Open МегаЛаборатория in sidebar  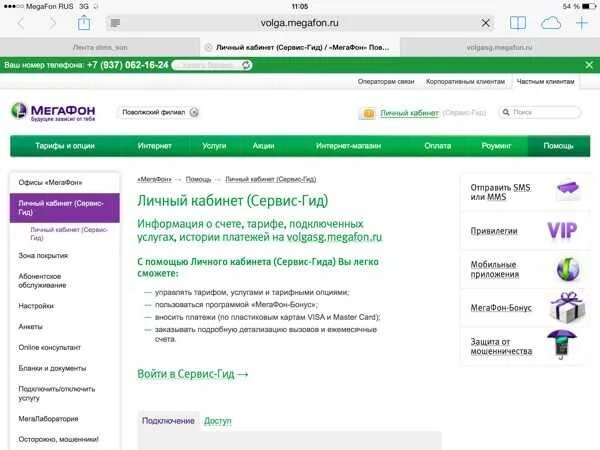(x=48, y=419)
